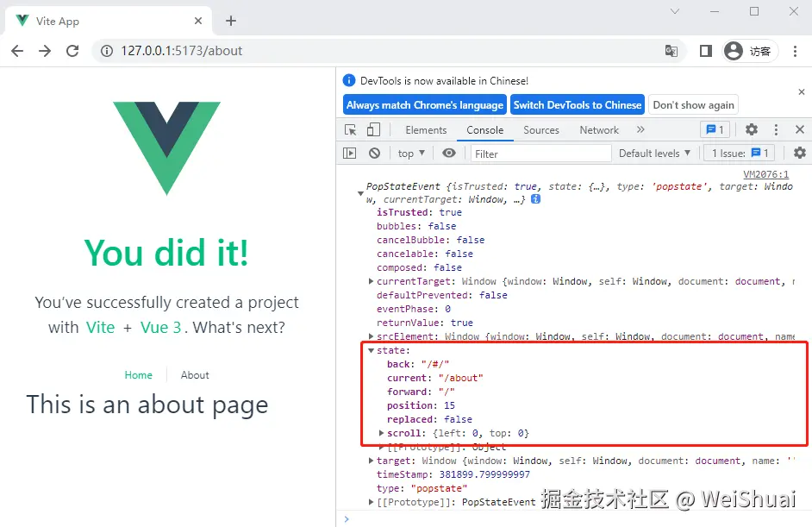Open the VM2076:1 source link
812x527 pixels.
point(766,174)
